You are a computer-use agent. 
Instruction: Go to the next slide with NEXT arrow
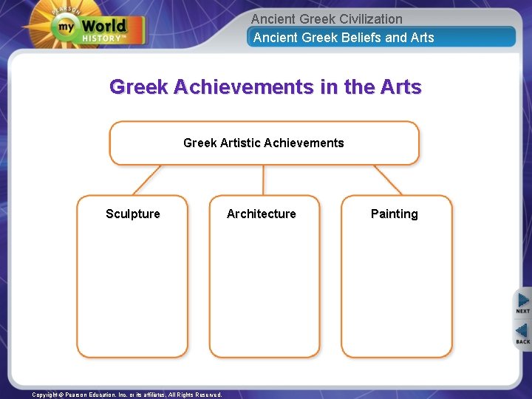(523, 303)
